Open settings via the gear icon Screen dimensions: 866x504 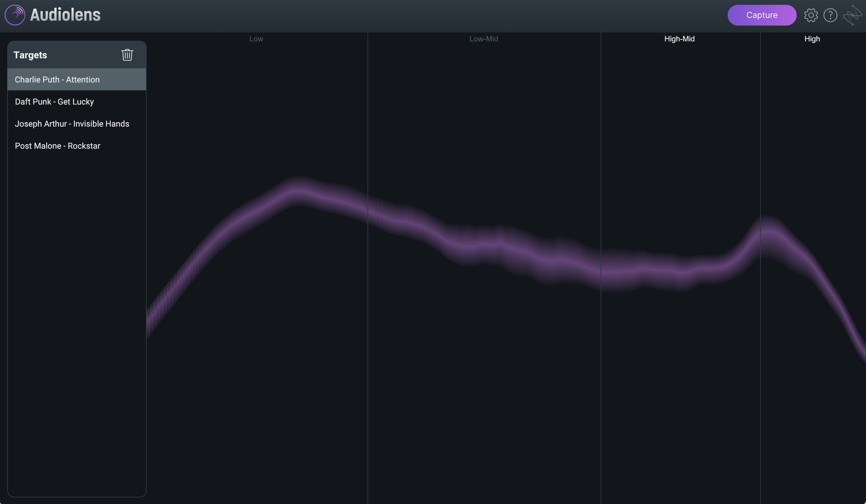[x=811, y=15]
